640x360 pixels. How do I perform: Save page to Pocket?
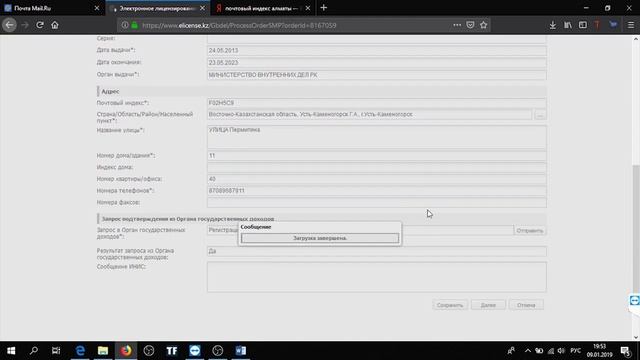point(470,25)
